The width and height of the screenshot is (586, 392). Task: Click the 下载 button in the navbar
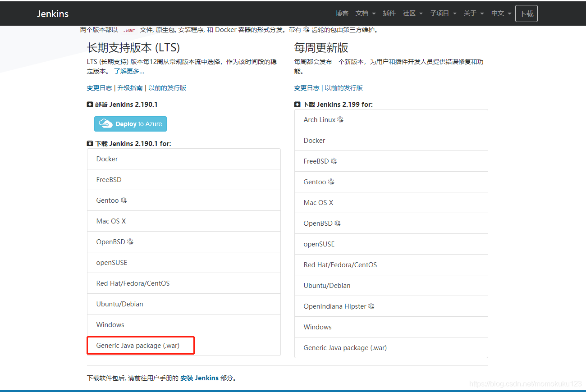[x=526, y=13]
